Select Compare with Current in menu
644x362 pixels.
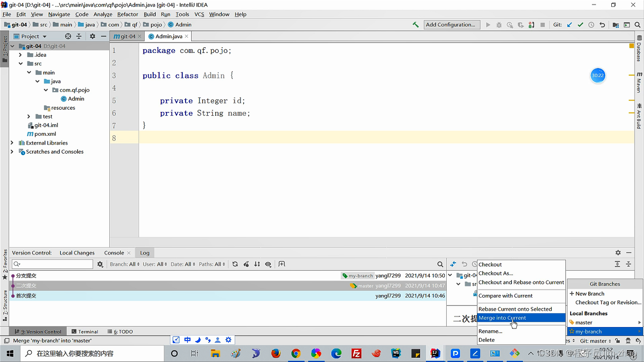(521, 295)
